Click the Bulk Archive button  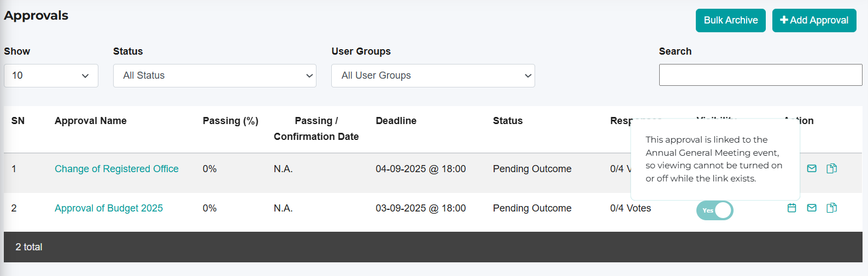(730, 20)
